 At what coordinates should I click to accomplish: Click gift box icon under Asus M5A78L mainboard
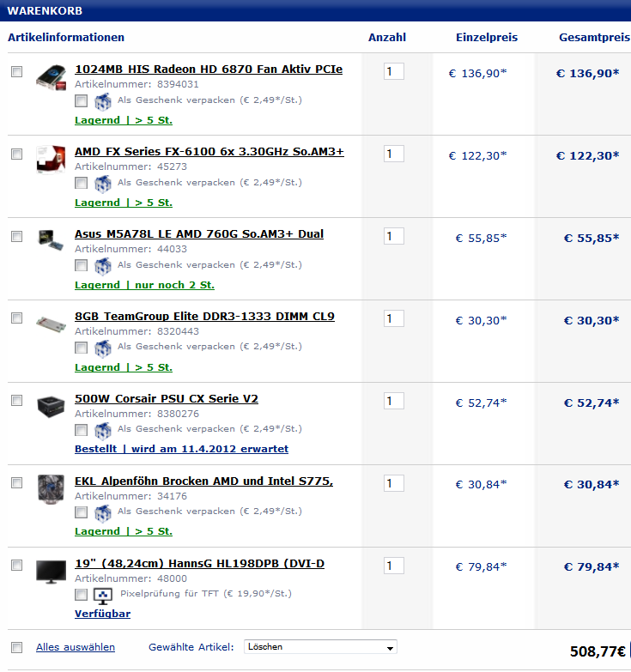[103, 265]
